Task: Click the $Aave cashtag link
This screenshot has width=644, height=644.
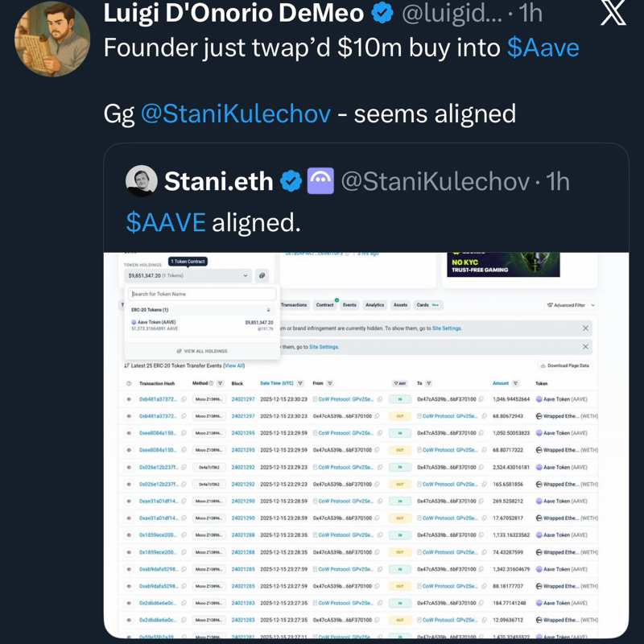Action: [x=543, y=47]
